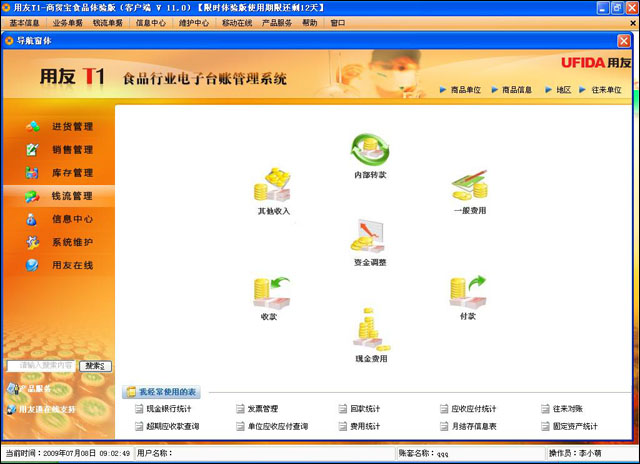Open the 信息中心 menu in menu bar
This screenshot has width=640, height=464.
point(151,23)
